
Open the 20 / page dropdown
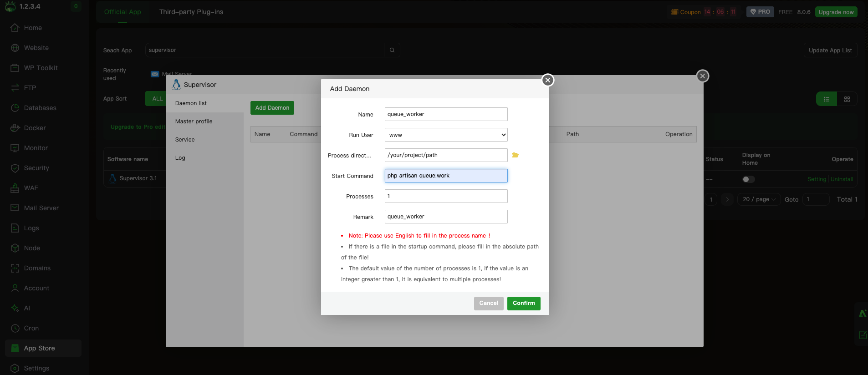pos(759,199)
